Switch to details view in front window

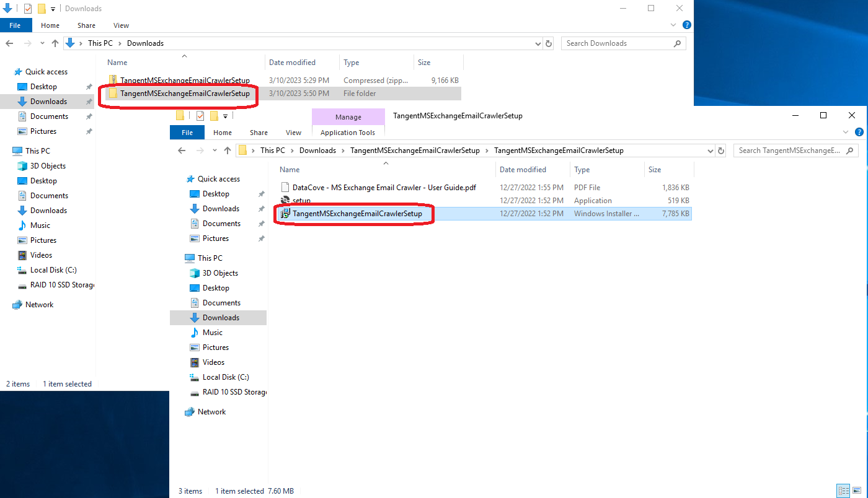pos(843,491)
